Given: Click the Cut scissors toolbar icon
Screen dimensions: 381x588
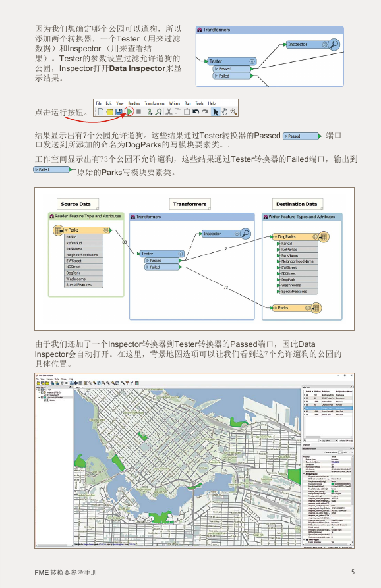Looking at the screenshot, I should pos(169,111).
